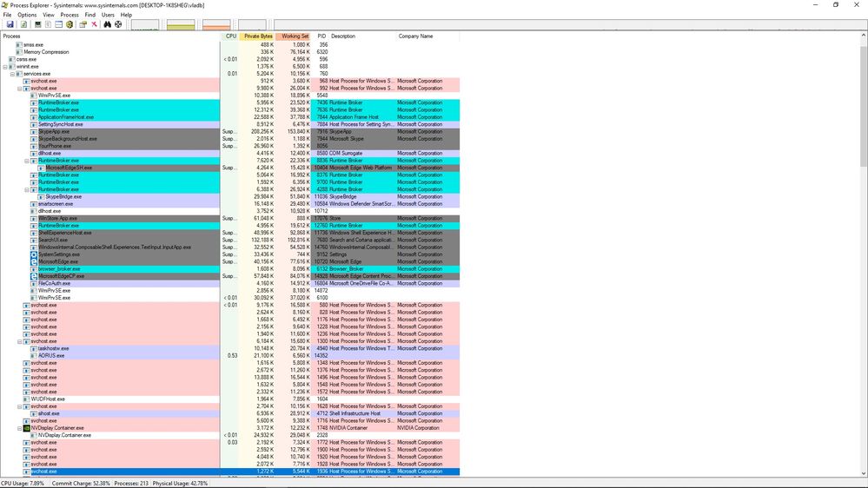Open the Find menu
868x488 pixels.
click(x=90, y=15)
